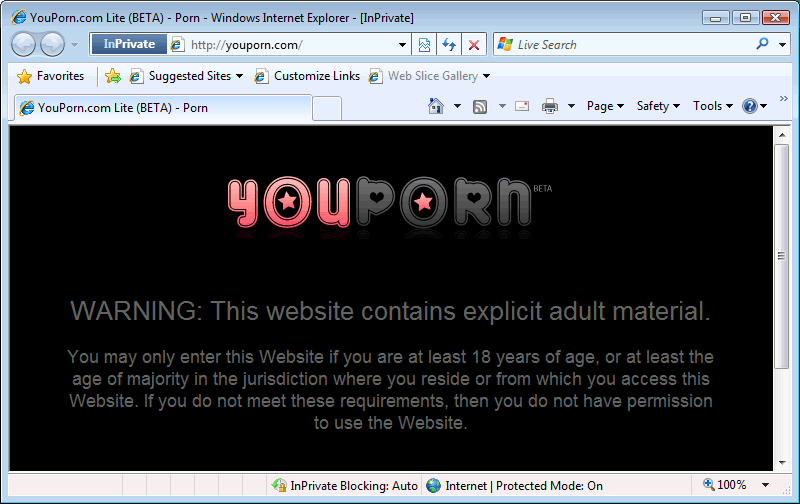Stop loading with the red X icon

tap(473, 45)
